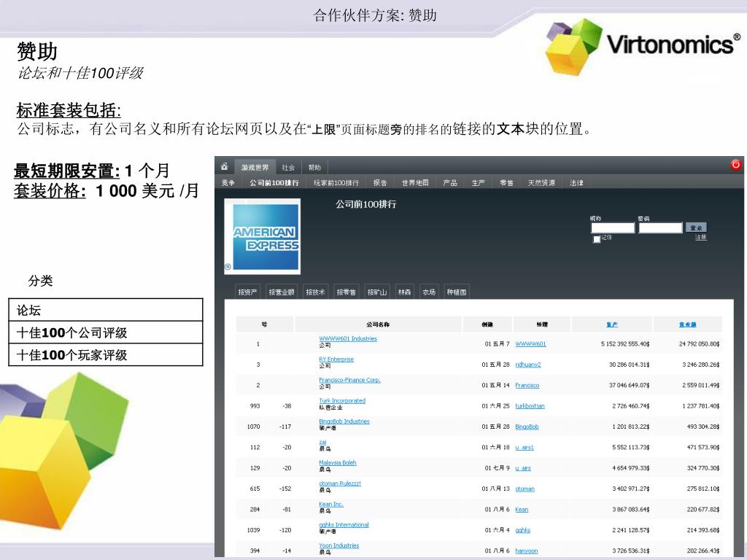Open manager Kean profile link

[522, 510]
